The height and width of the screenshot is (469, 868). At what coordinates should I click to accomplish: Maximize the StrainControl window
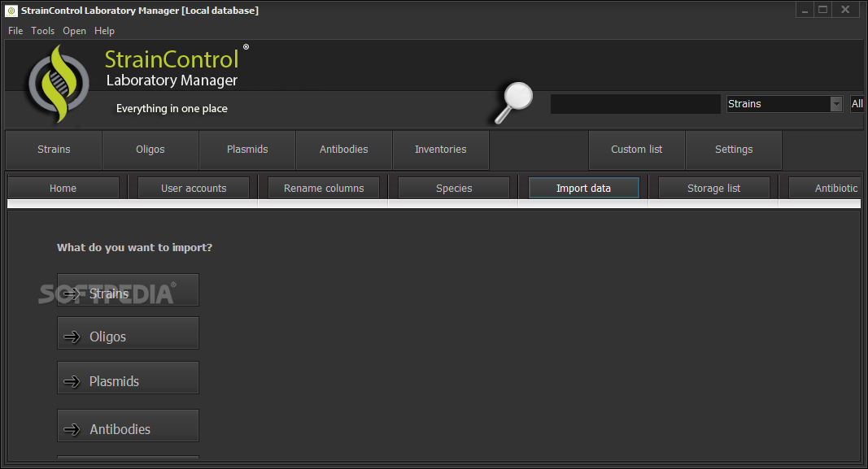coord(823,10)
